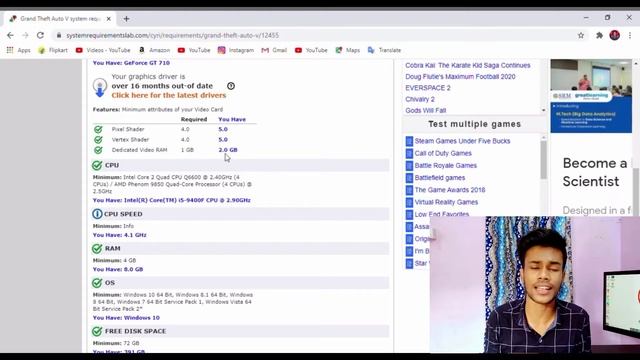Click the Test multiple games list scrollbar
This screenshot has width=640, height=360.
click(x=544, y=160)
